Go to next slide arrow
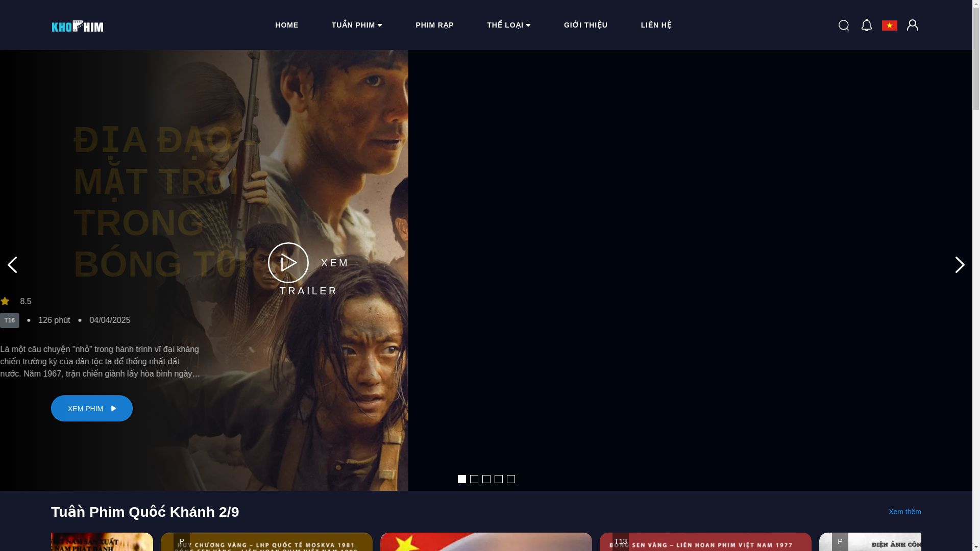Screen dimensions: 980x551 (960, 265)
